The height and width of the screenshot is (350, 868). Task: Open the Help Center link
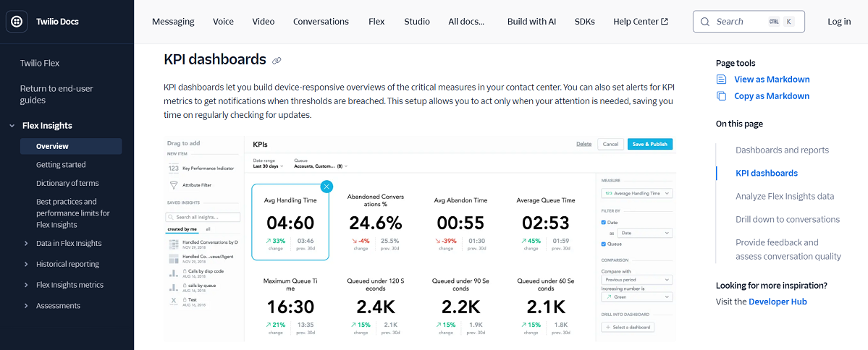click(x=641, y=22)
